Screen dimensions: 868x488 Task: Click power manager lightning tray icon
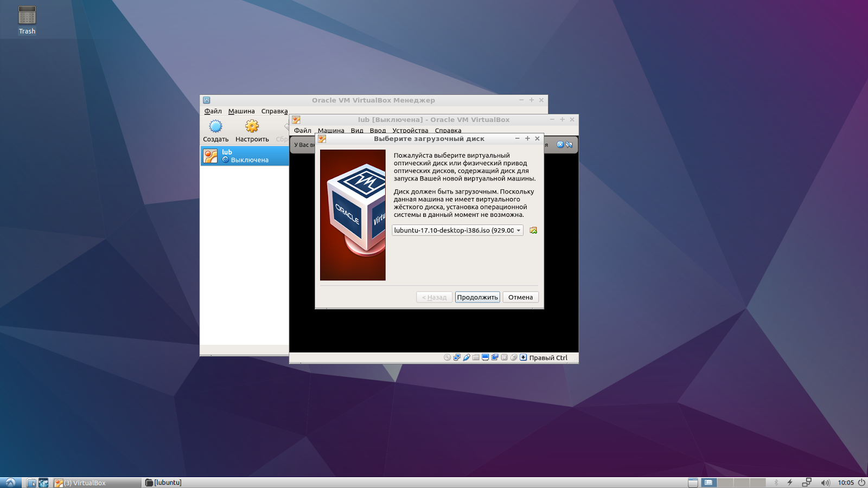pyautogui.click(x=790, y=483)
